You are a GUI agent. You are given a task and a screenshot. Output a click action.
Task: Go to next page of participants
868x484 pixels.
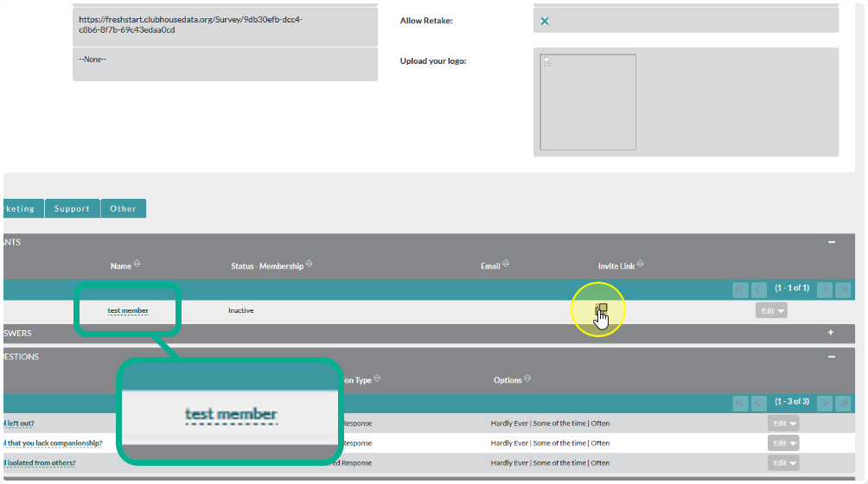[825, 290]
